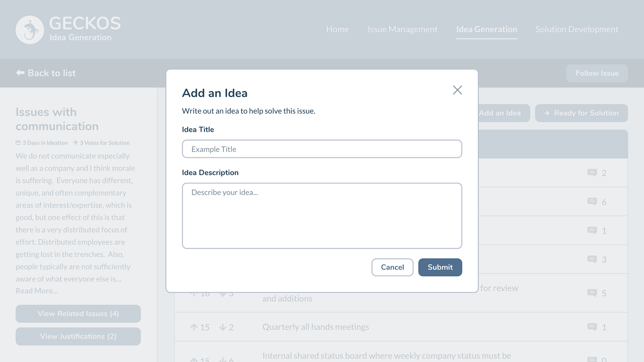Open comments icon showing 5 comments

click(592, 293)
